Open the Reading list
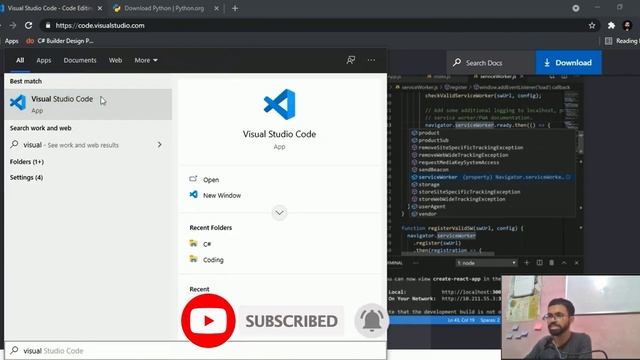640x360 pixels. (x=622, y=41)
